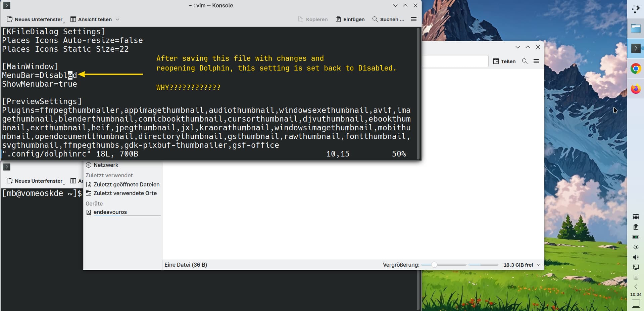Open the battery status tray icon
Image resolution: width=644 pixels, height=311 pixels.
[636, 237]
